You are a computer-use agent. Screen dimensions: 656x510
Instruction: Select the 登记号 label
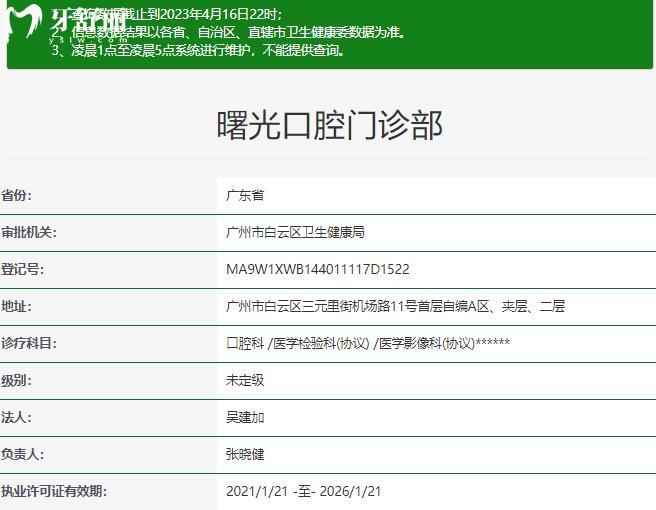[x=23, y=269]
